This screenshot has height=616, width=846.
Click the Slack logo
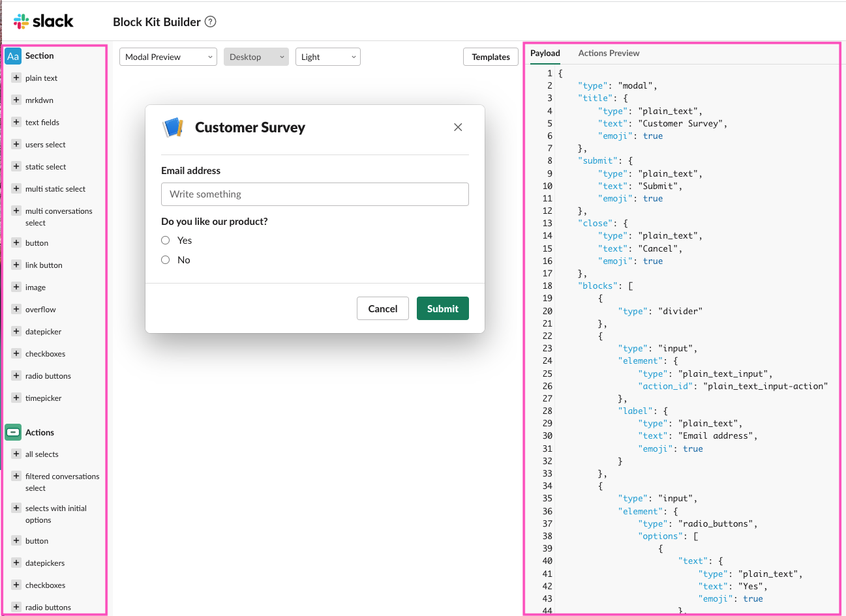(x=44, y=21)
